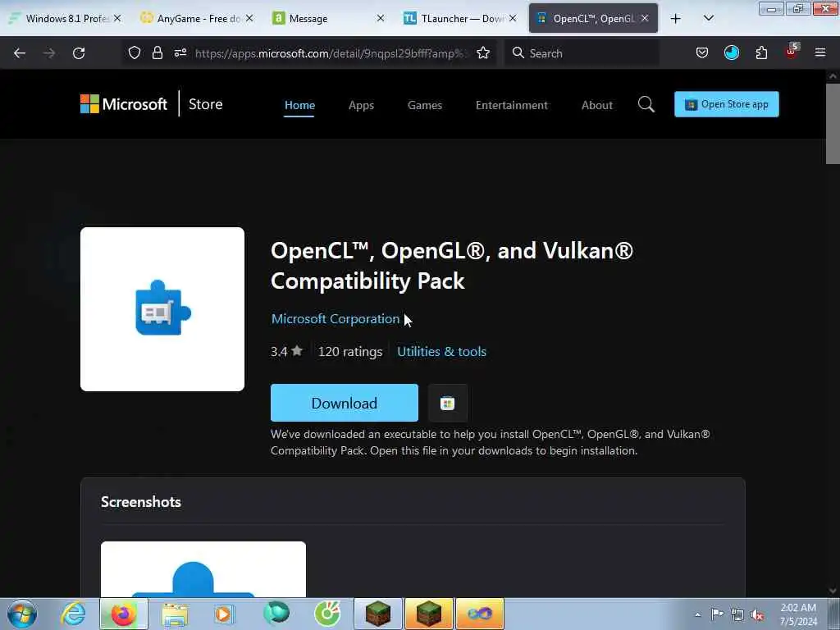Click the Store app icon next to Download
This screenshot has width=840, height=630.
(x=448, y=403)
